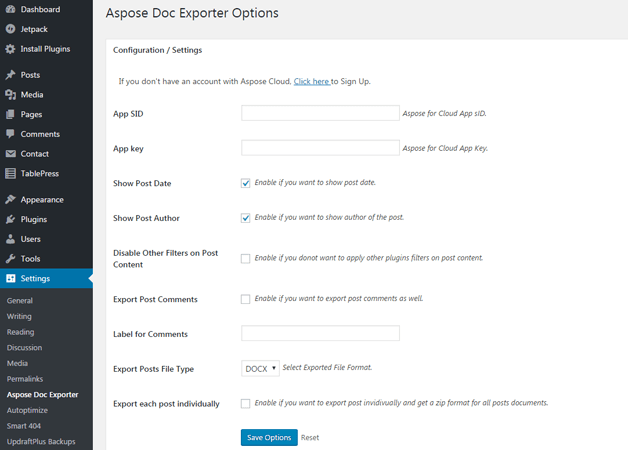This screenshot has height=450, width=628.
Task: Open Smart 404 settings submenu
Action: (24, 426)
